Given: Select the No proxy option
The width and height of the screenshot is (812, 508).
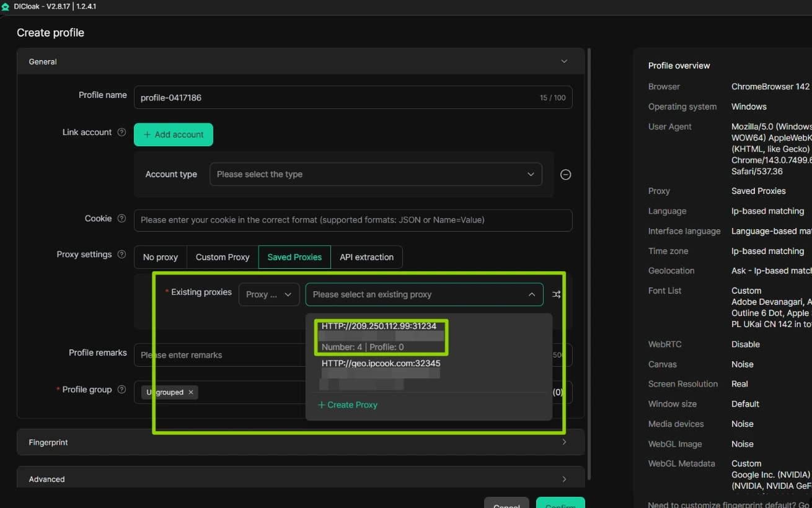Looking at the screenshot, I should pyautogui.click(x=160, y=256).
